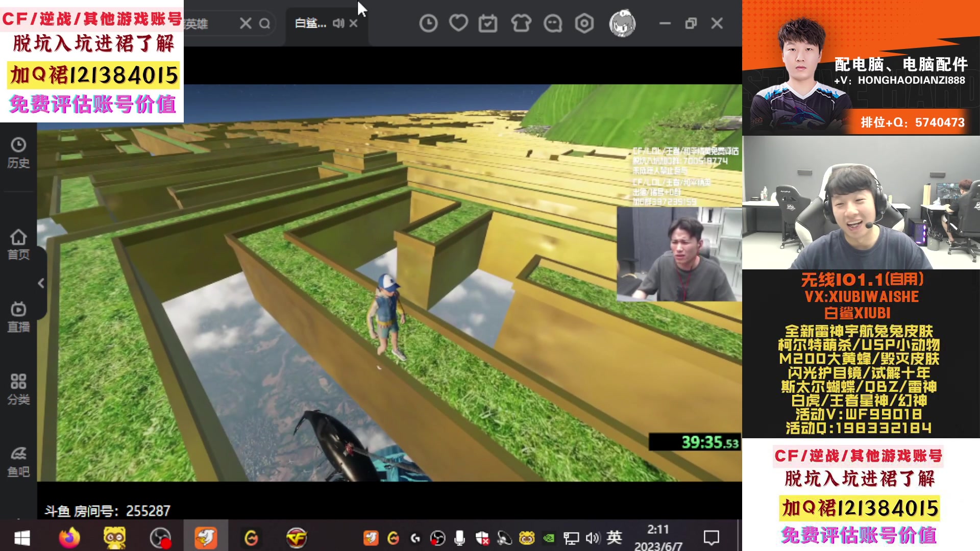Open network status tray icon
The height and width of the screenshot is (551, 980).
click(x=571, y=538)
